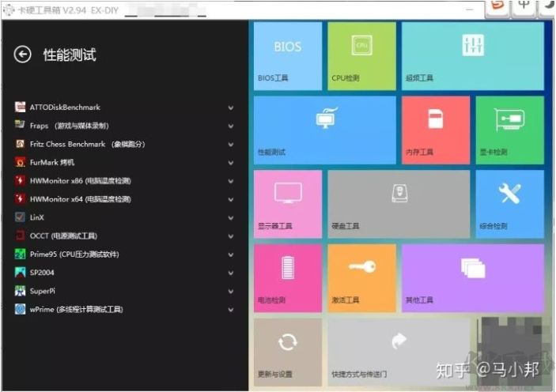Open the 超频工具 overclocking tile
The image size is (556, 392).
pos(473,56)
